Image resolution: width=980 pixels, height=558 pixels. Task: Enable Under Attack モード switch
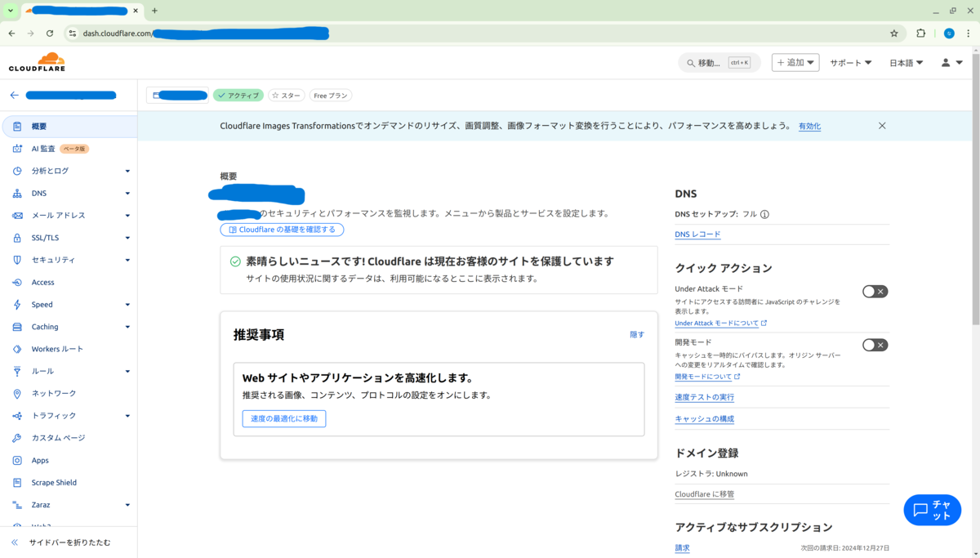point(875,292)
